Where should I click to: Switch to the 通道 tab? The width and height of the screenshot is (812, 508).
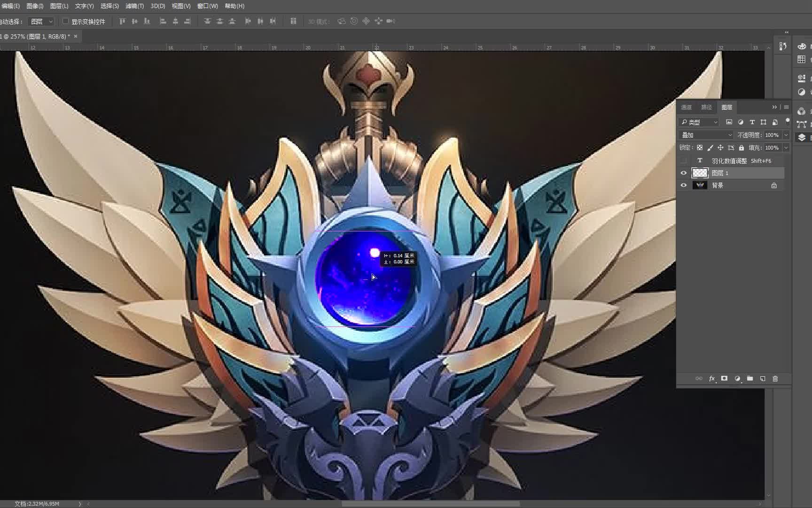(687, 107)
